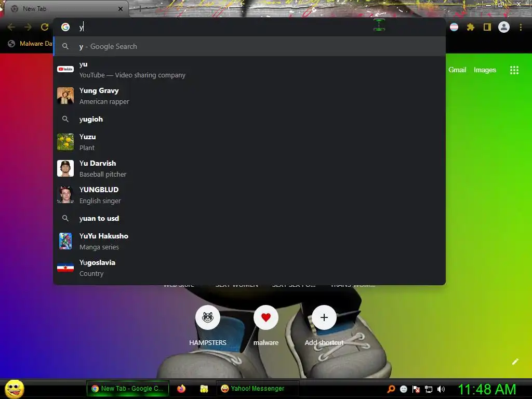Select the Yu Darvish suggestion

[x=249, y=168]
